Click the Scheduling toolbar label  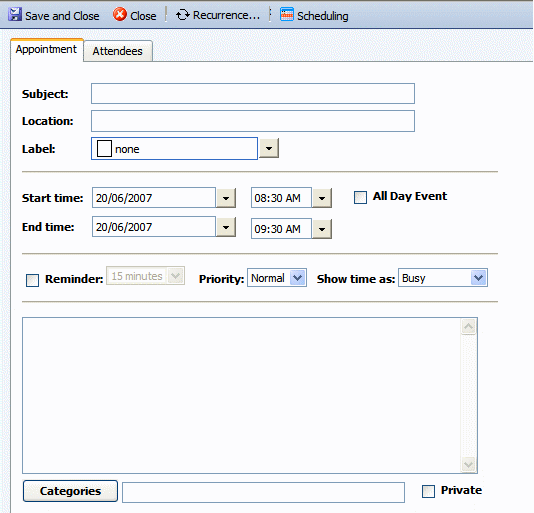[x=323, y=16]
